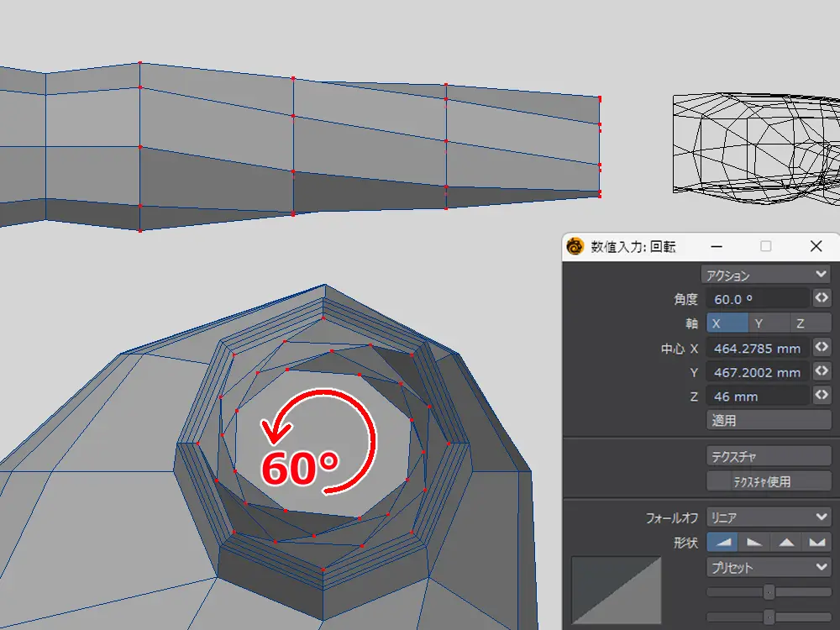Select the second ramp-down falloff shape icon

753,543
